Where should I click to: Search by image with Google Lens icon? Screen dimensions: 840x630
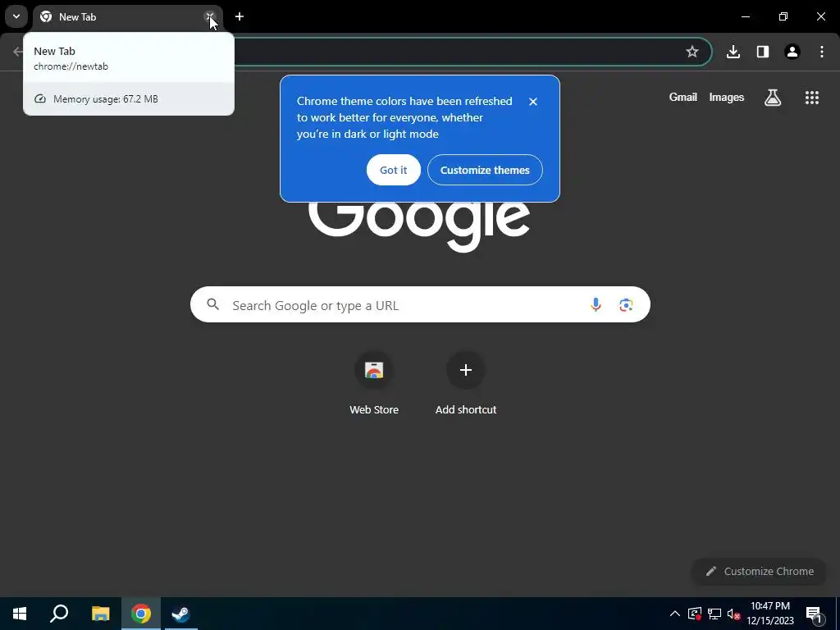pos(626,305)
